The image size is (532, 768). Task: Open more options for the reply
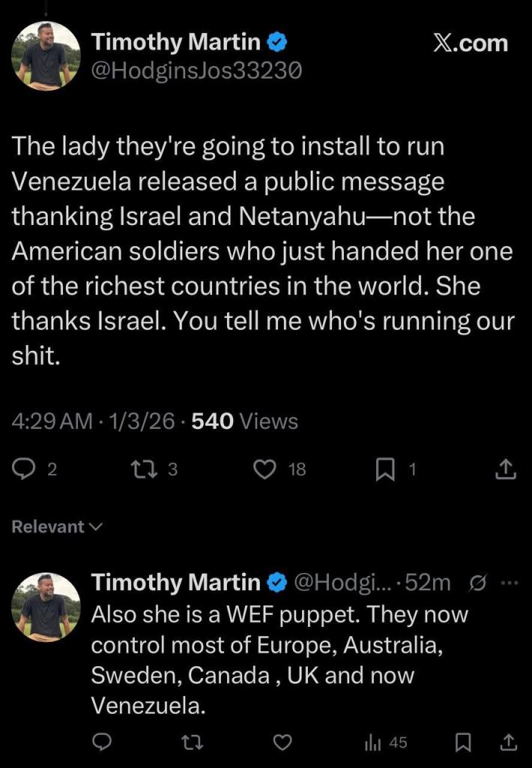point(509,582)
